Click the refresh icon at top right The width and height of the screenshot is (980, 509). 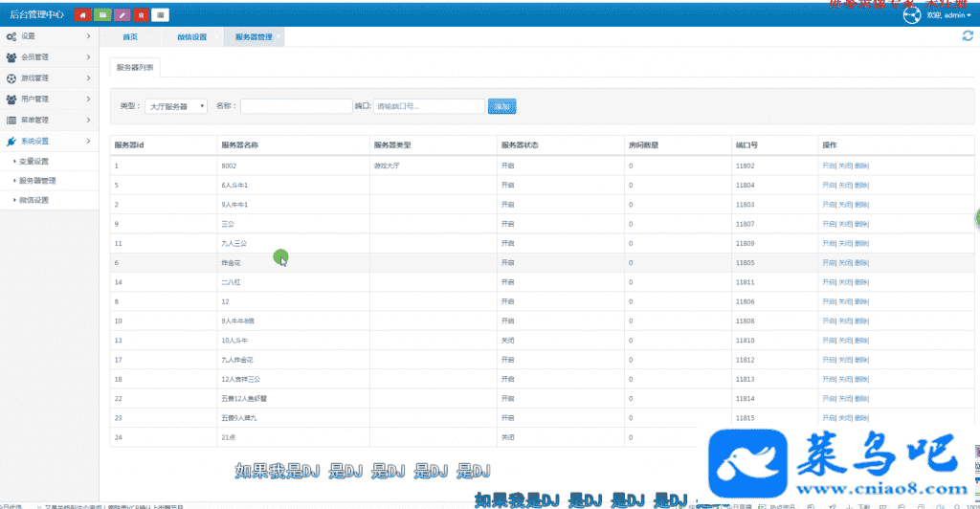[x=968, y=35]
